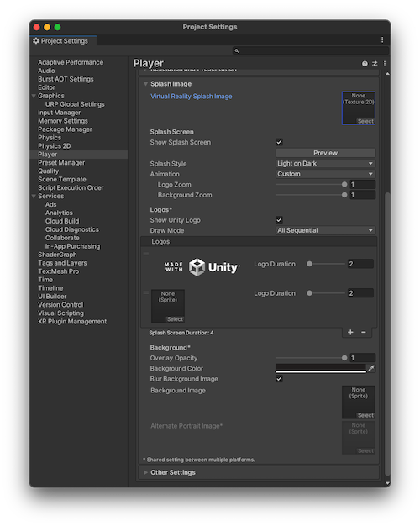
Task: Open UI Builder settings
Action: [x=52, y=297]
